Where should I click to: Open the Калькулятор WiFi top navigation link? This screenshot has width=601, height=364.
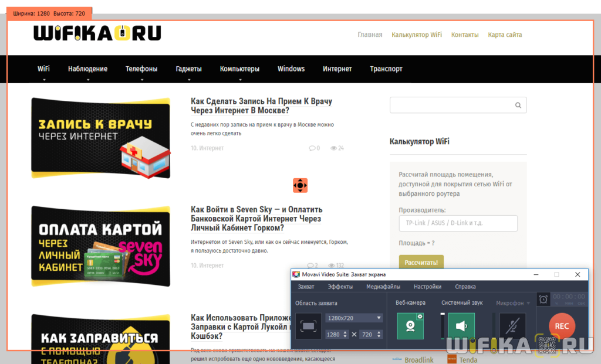[x=417, y=35]
